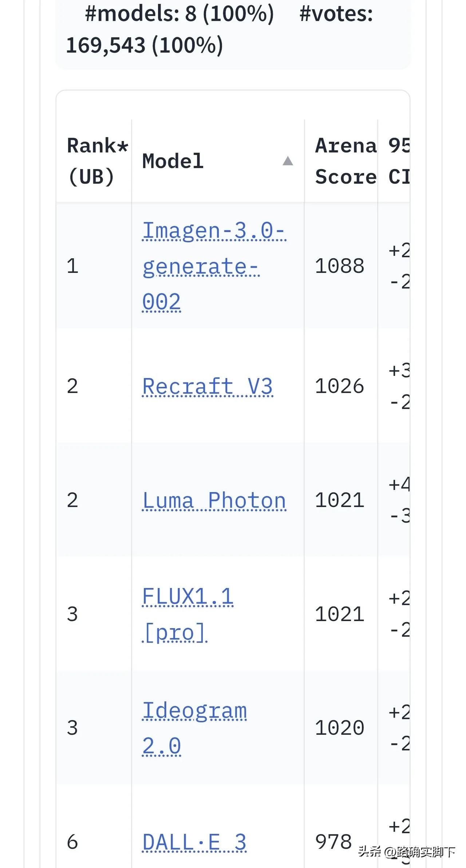
Task: Open the Recraft V3 link
Action: (x=207, y=386)
